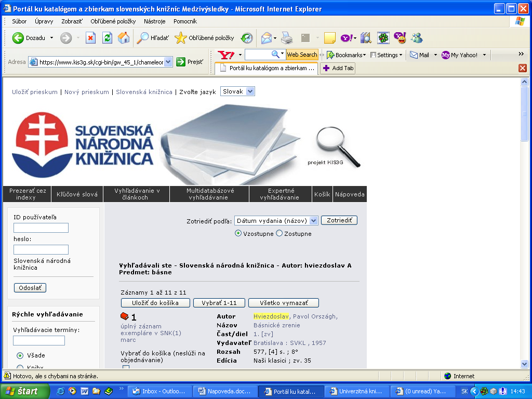532x399 pixels.
Task: Select the Vzostupne sort order
Action: point(238,233)
